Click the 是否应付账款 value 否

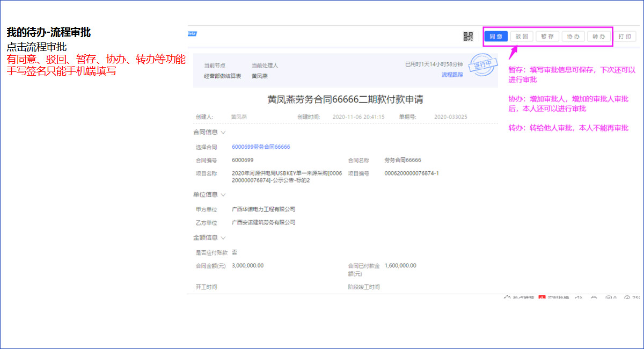pyautogui.click(x=235, y=252)
